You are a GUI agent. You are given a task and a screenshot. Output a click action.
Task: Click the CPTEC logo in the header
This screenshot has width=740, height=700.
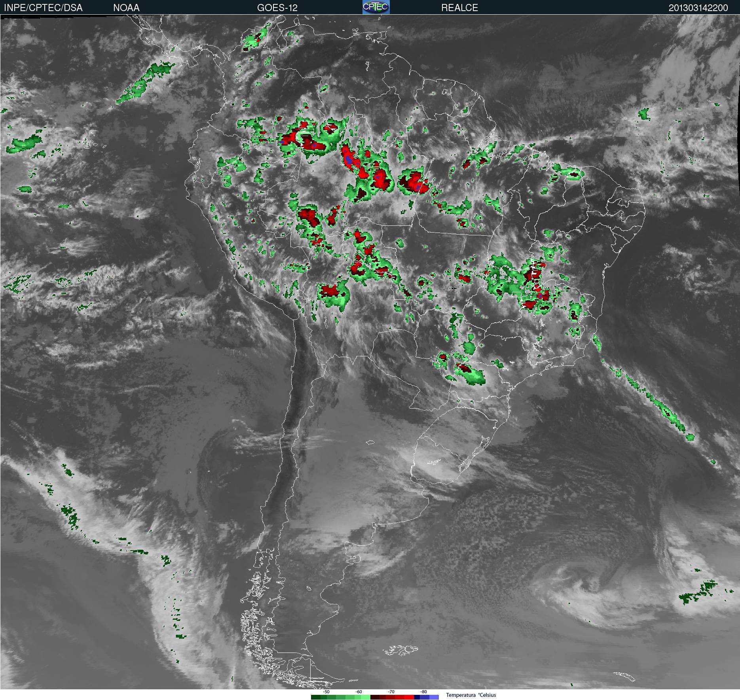coord(376,7)
